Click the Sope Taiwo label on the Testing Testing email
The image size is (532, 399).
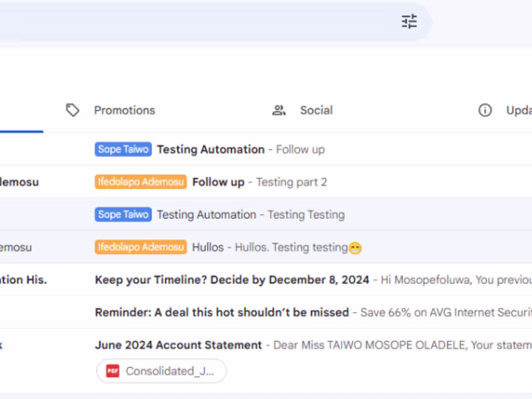[x=123, y=215]
